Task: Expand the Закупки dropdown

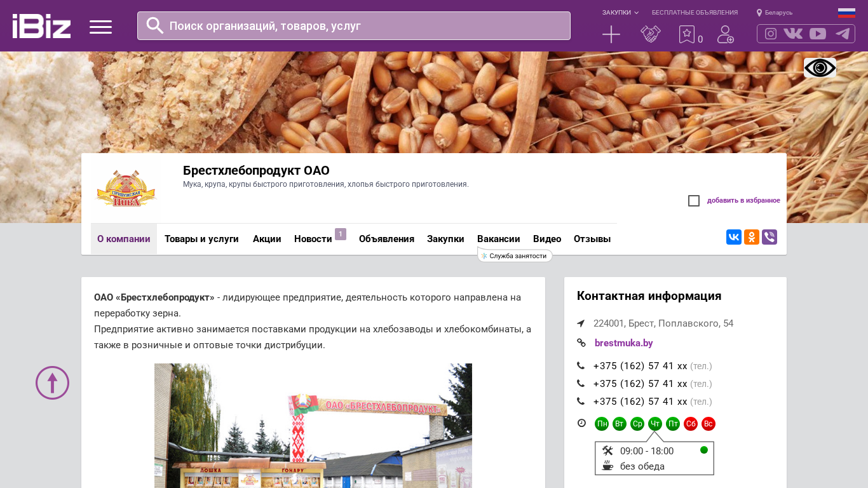Action: 620,13
